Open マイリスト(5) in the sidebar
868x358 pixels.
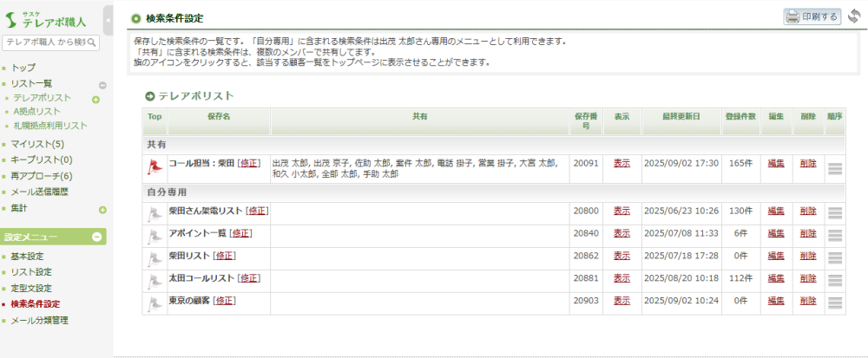37,144
